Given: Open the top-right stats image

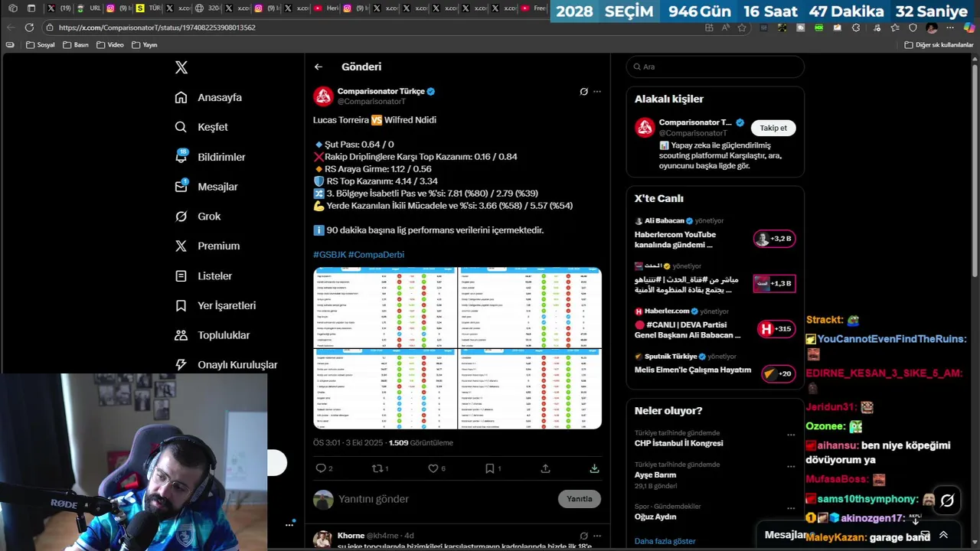Looking at the screenshot, I should (530, 307).
